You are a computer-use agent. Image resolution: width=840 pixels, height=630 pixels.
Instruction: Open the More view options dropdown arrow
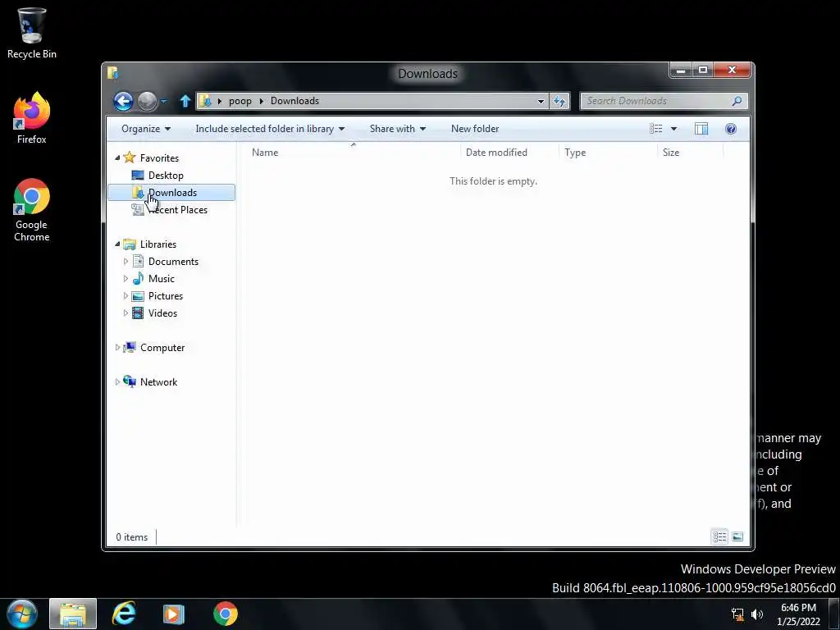click(x=674, y=129)
